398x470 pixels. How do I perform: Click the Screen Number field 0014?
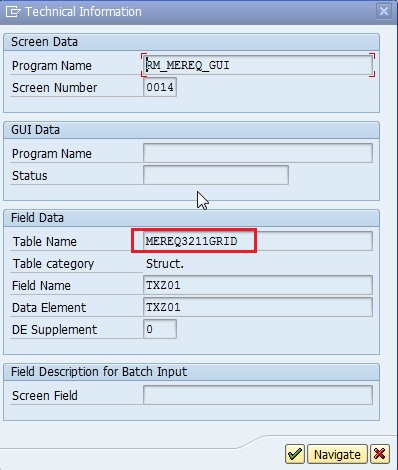(x=160, y=87)
